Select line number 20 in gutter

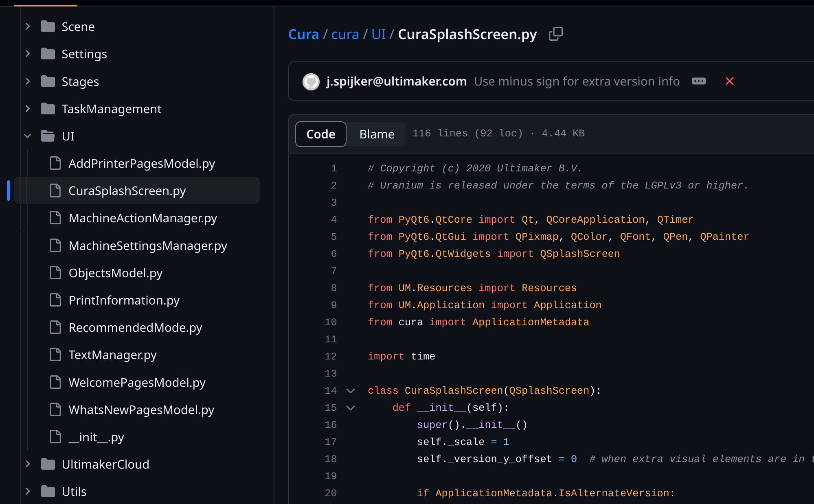(x=331, y=493)
